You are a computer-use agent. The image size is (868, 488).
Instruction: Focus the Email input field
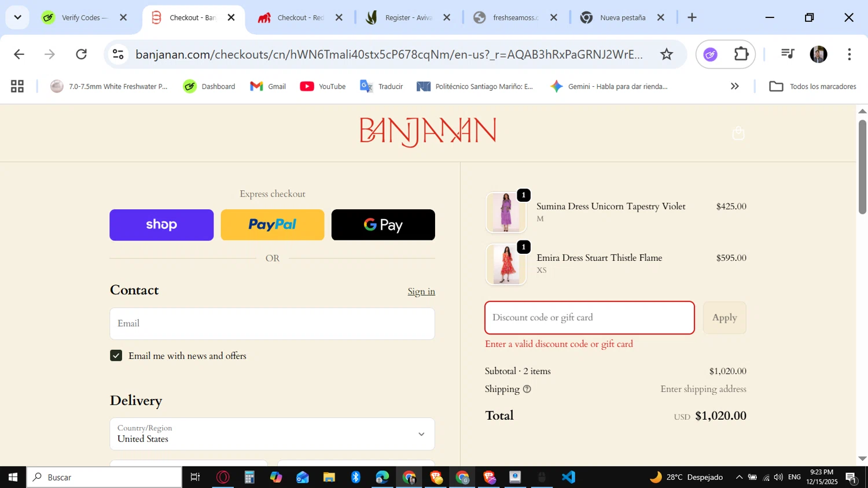point(272,324)
